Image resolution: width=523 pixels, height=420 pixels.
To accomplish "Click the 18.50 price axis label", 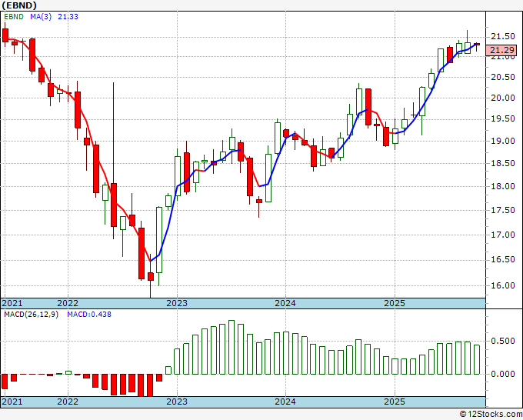I will click(x=503, y=163).
